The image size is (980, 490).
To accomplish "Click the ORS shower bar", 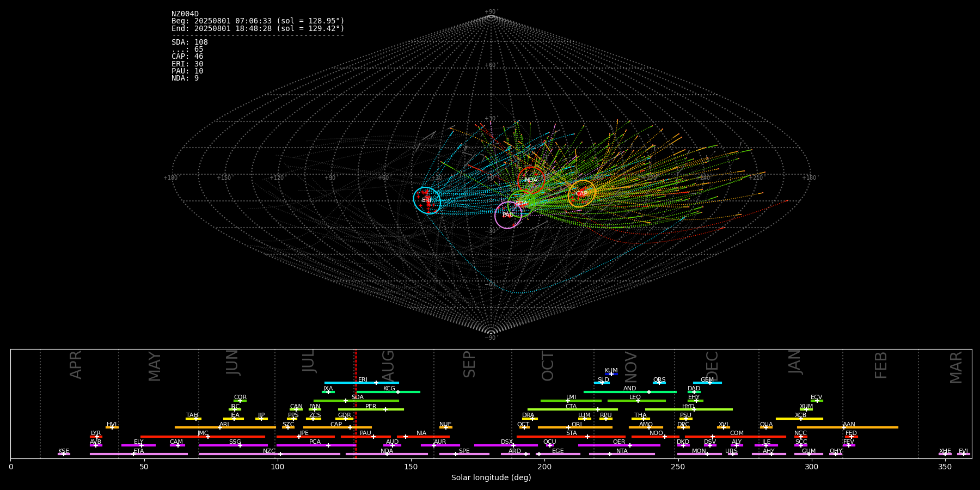I will [x=659, y=383].
